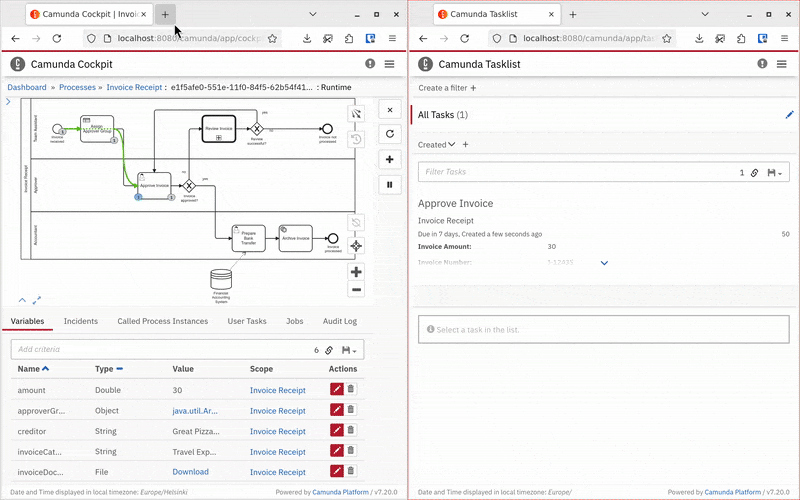Expand more variables of Approve Invoice task

point(604,263)
